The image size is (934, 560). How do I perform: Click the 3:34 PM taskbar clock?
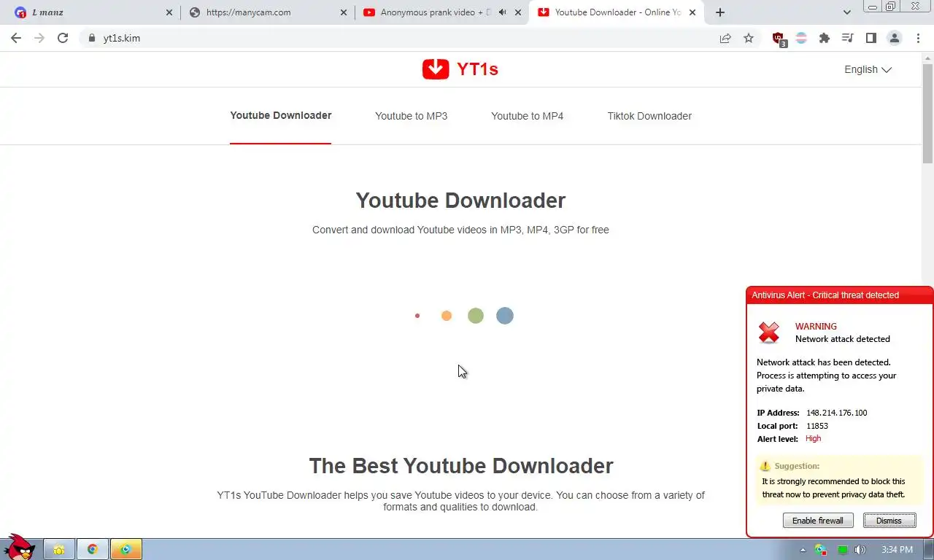(x=897, y=549)
